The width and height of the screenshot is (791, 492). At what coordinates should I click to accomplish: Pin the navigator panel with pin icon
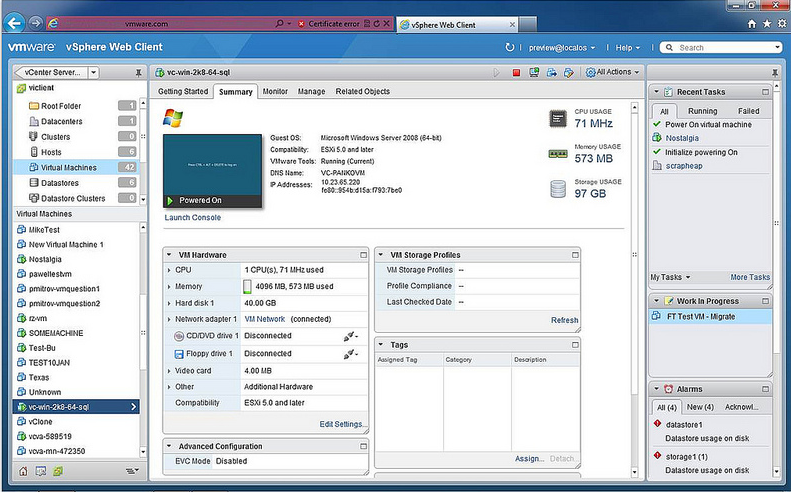point(138,73)
